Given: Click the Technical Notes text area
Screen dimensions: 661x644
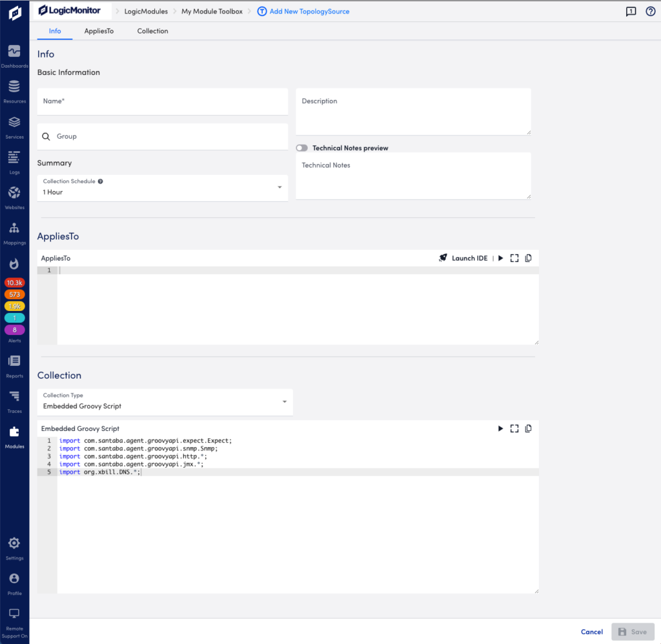Looking at the screenshot, I should click(x=413, y=176).
